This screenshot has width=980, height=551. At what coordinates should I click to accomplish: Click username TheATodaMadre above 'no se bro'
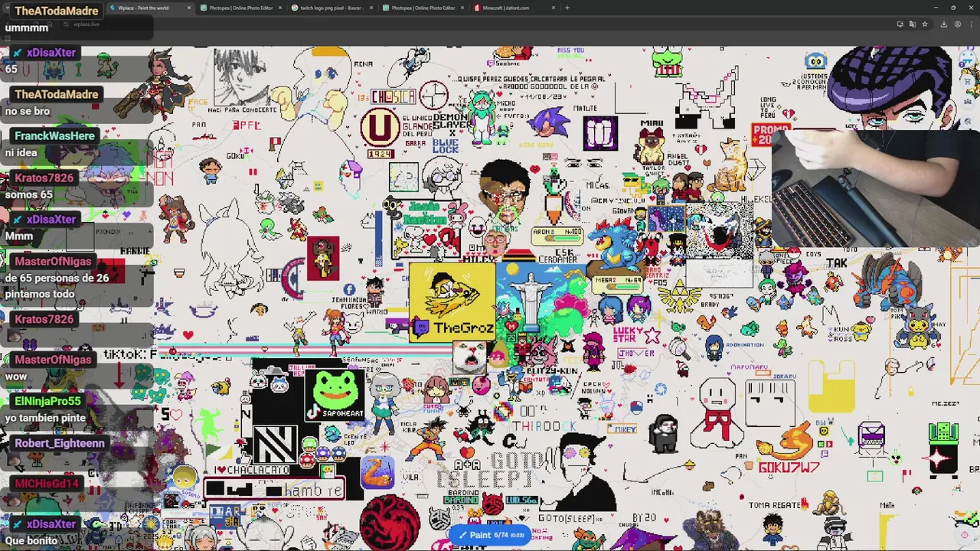tap(56, 94)
